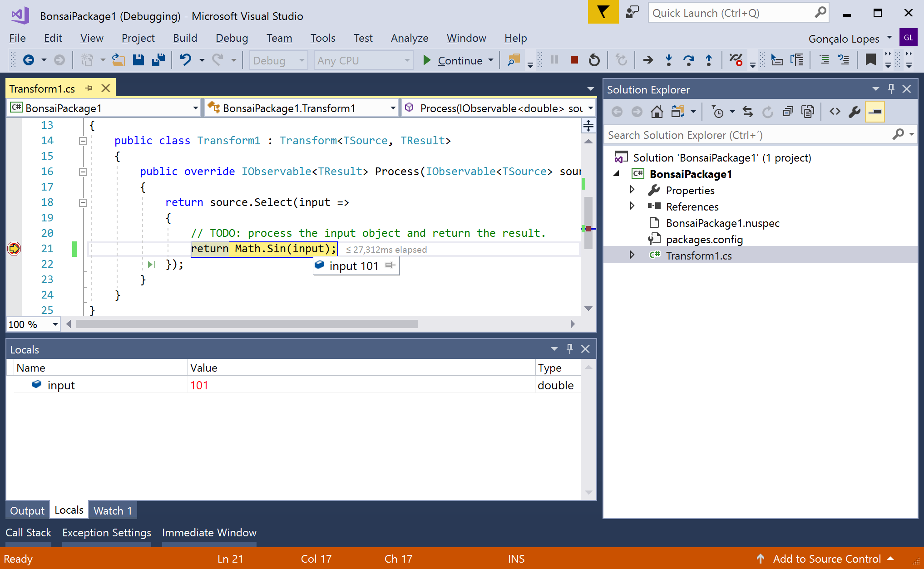The width and height of the screenshot is (924, 569).
Task: Click the Save All icon
Action: [x=158, y=60]
